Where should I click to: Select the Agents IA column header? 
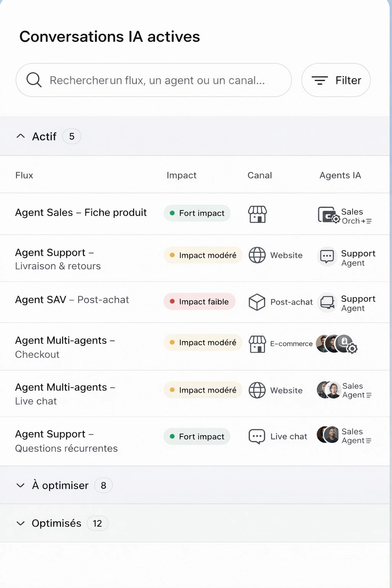click(x=340, y=175)
